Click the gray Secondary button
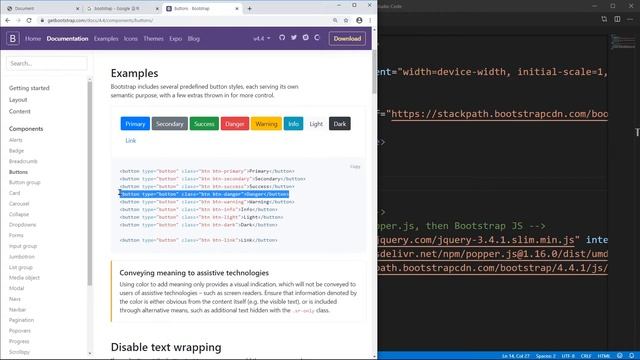The width and height of the screenshot is (640, 360). 170,124
